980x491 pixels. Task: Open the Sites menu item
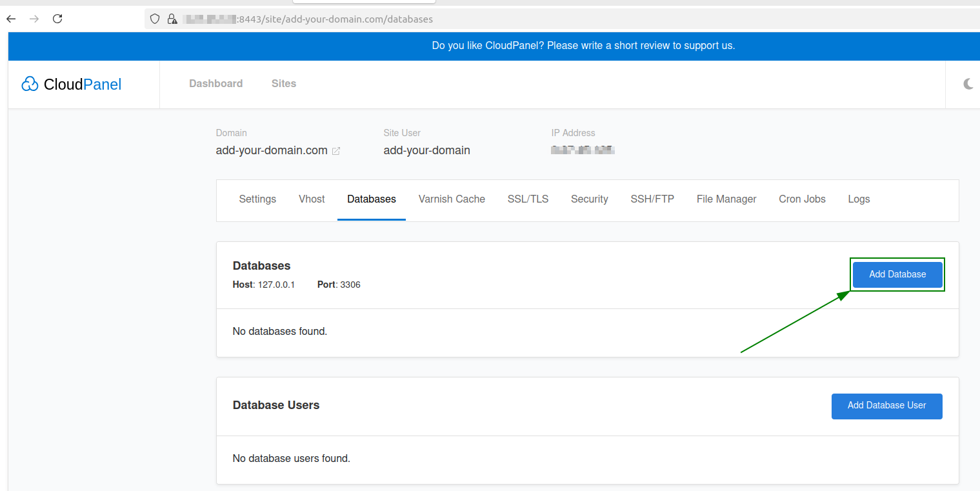(284, 83)
